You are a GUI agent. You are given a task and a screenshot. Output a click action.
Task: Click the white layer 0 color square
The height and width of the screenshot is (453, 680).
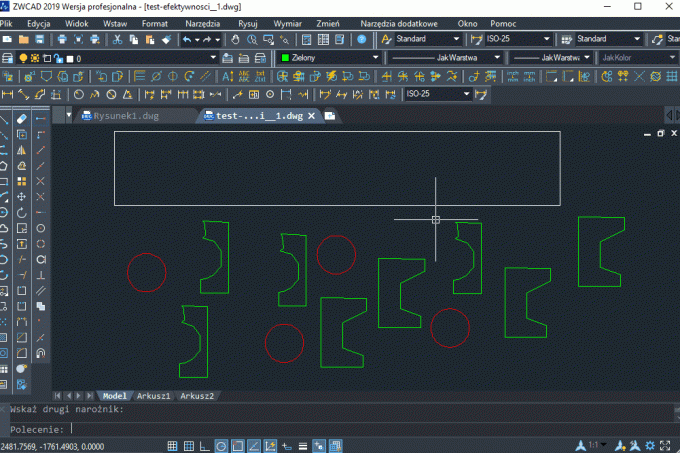[70, 59]
